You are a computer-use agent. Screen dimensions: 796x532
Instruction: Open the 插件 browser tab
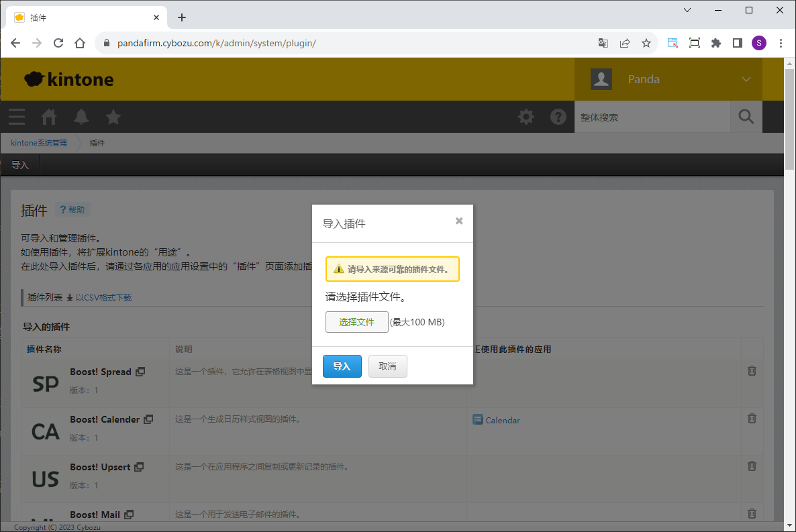tap(87, 17)
